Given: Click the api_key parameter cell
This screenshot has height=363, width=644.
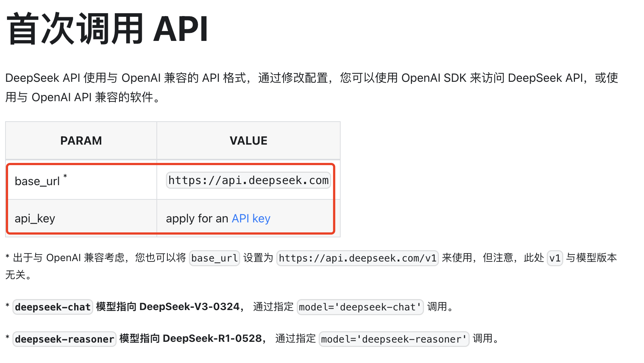Looking at the screenshot, I should click(x=81, y=218).
